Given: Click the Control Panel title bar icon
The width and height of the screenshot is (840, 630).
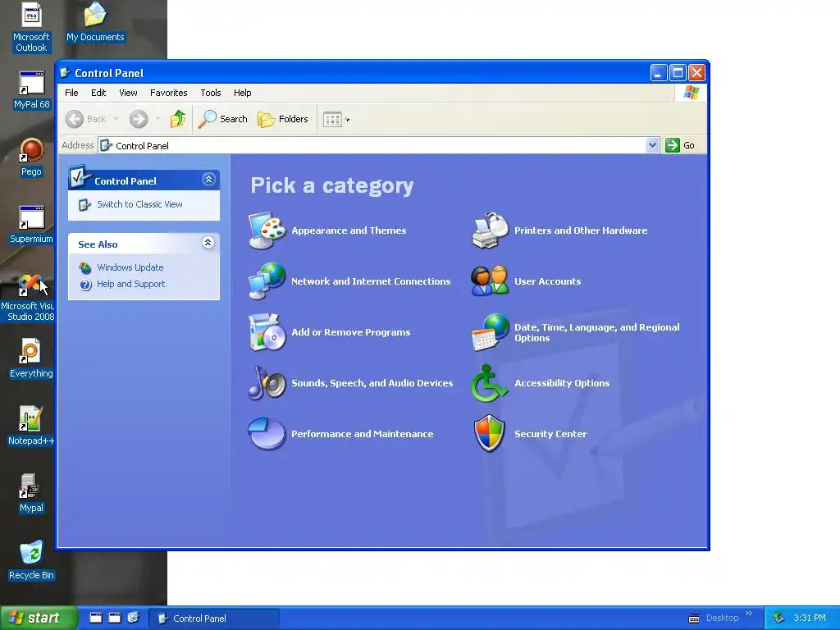Looking at the screenshot, I should click(66, 72).
